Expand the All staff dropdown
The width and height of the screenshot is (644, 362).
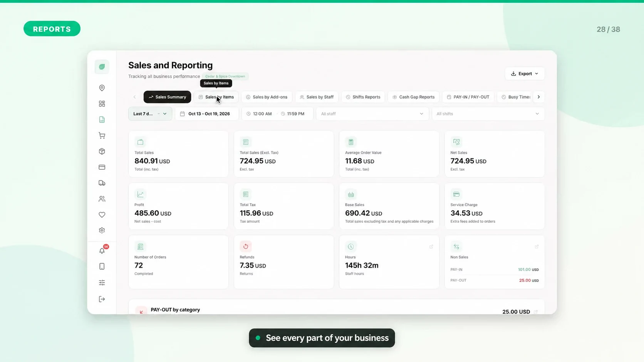pos(372,114)
